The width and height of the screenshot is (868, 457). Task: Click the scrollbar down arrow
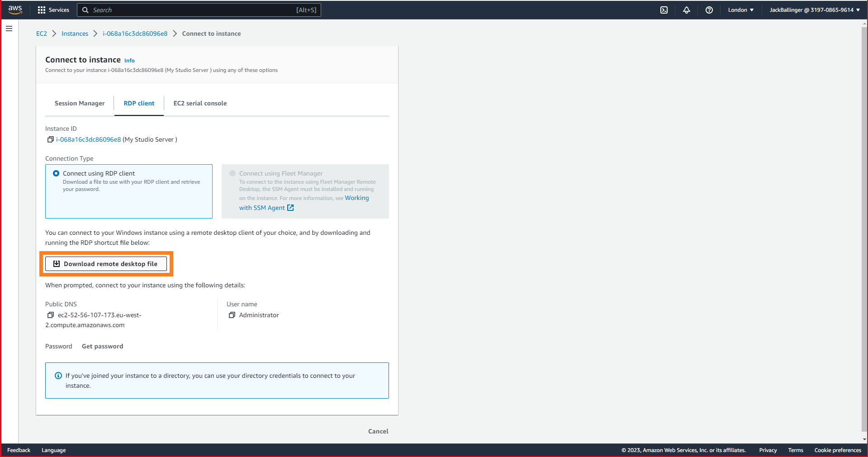pos(864,439)
